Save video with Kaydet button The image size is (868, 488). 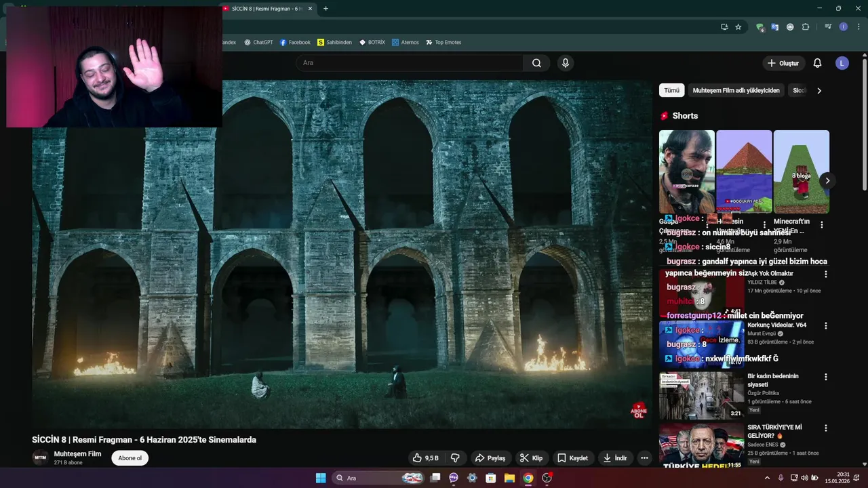(x=573, y=458)
